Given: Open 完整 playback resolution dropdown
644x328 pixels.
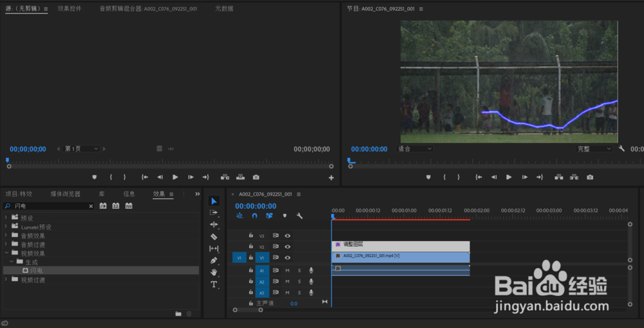Looking at the screenshot, I should [594, 149].
